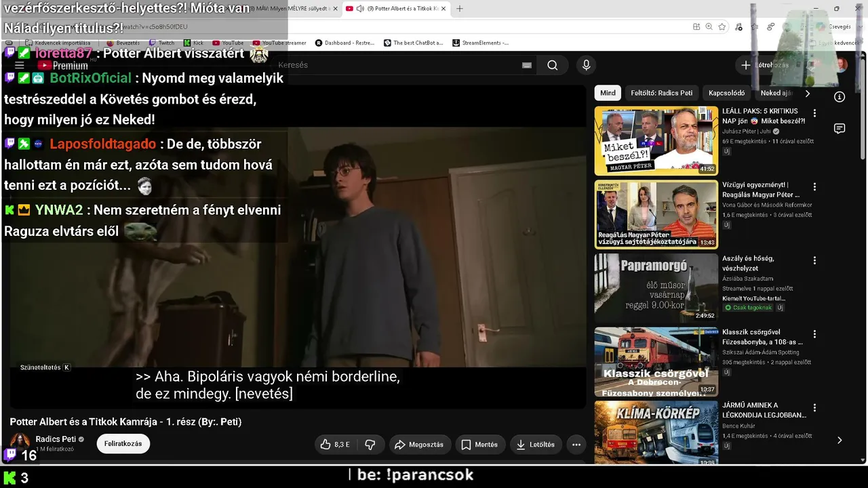The image size is (868, 488).
Task: Click the Vona Gábor és Második Reformkor channel
Action: coord(767,205)
